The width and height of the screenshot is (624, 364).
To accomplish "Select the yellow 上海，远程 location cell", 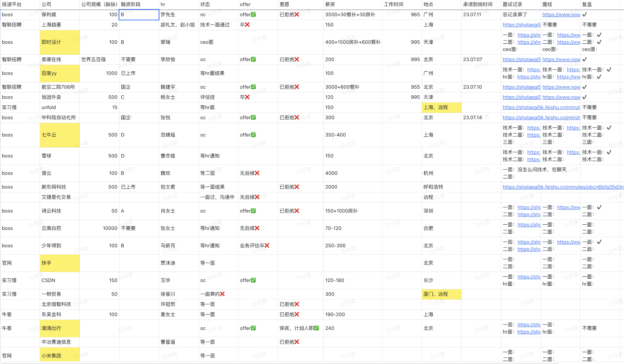I will click(x=441, y=107).
